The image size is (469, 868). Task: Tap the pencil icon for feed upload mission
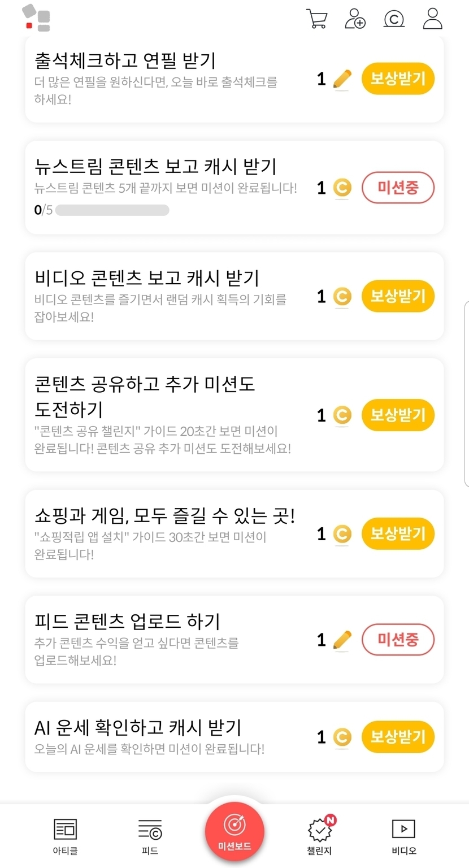pyautogui.click(x=342, y=640)
